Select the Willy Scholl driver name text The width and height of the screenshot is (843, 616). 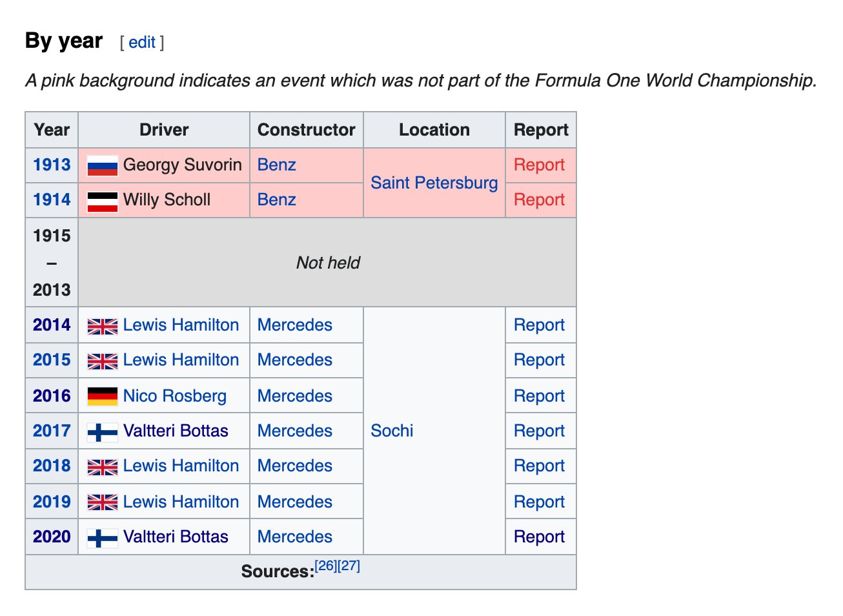167,200
